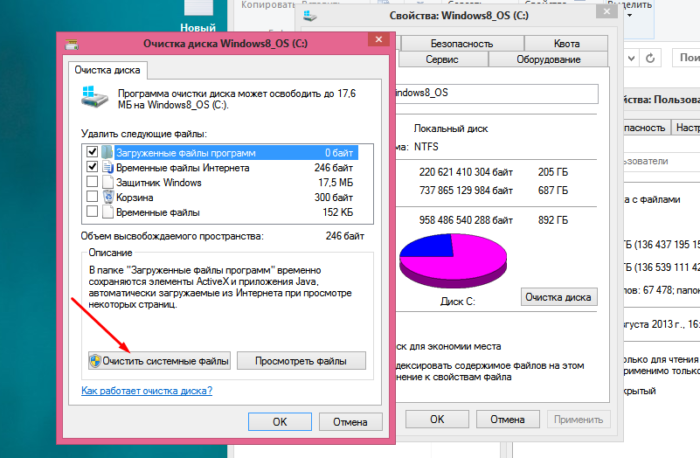Click the drive name field Windows8_OS
The height and width of the screenshot is (458, 700).
[496, 93]
